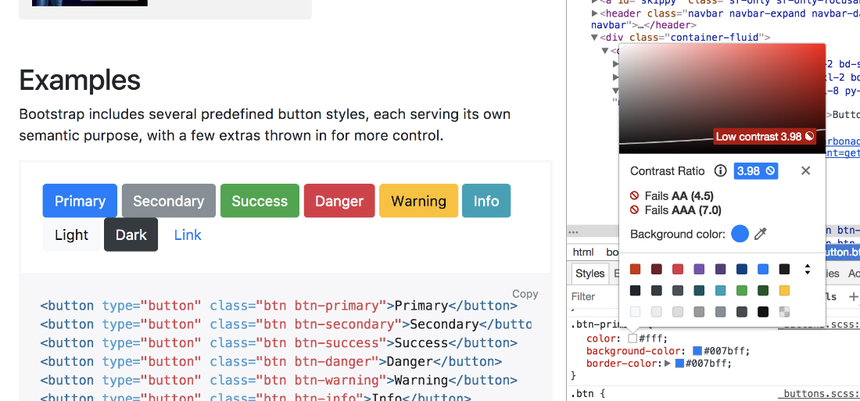Collapse the container-fluid div node

tap(595, 37)
